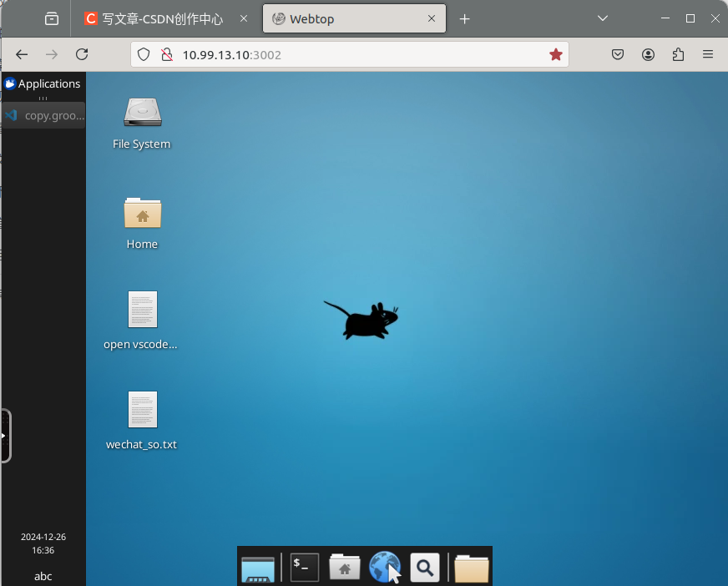Open the Terminal emulator in the dock
Image resolution: width=728 pixels, height=586 pixels.
[305, 568]
